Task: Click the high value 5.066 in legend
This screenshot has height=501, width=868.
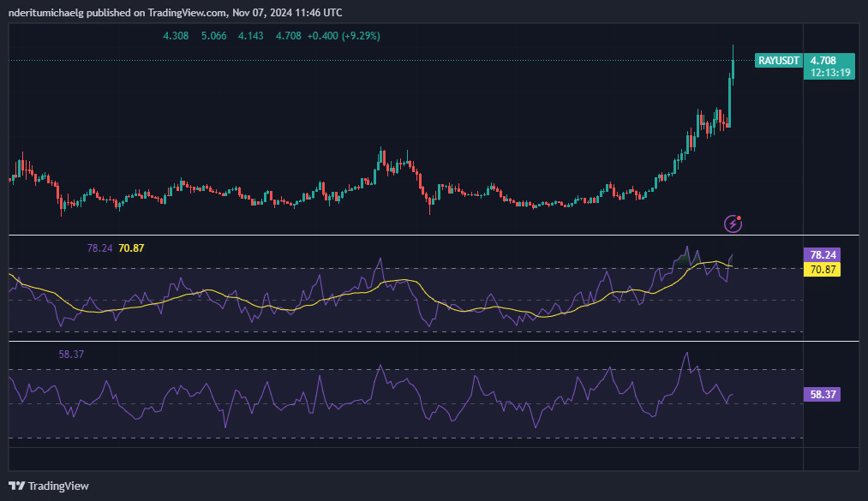Action: (213, 36)
